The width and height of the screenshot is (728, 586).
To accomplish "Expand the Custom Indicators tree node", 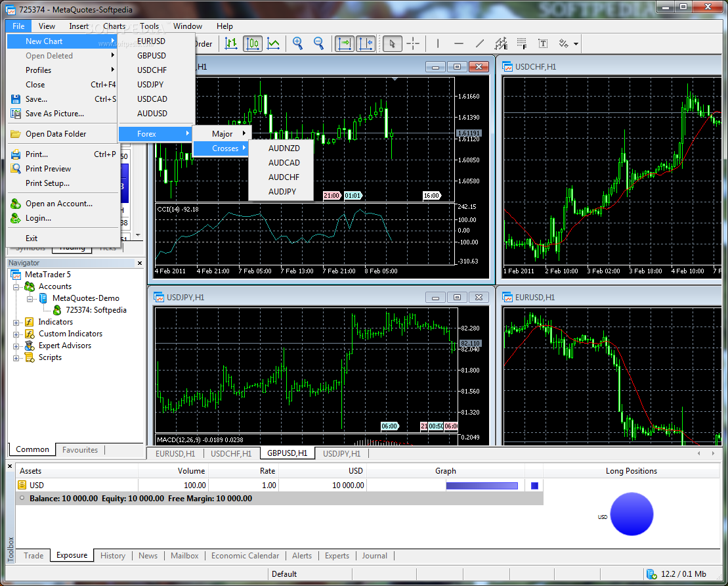I will point(16,334).
